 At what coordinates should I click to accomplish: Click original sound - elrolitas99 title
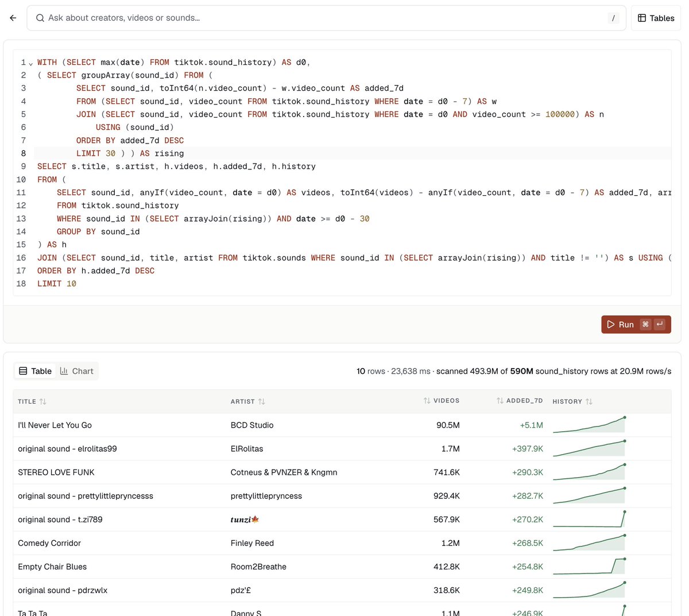point(67,448)
